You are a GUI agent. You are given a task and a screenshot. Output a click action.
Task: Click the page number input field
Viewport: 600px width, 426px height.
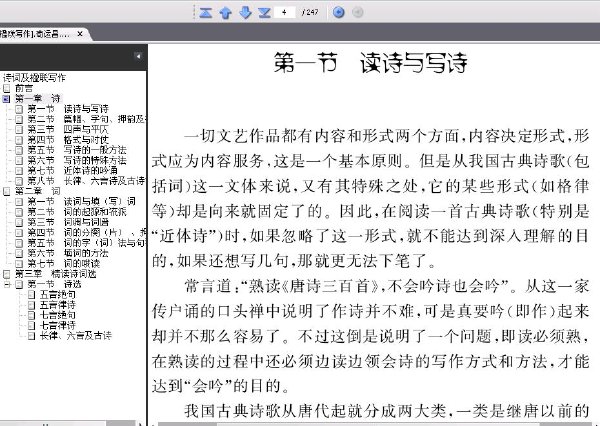coord(285,12)
